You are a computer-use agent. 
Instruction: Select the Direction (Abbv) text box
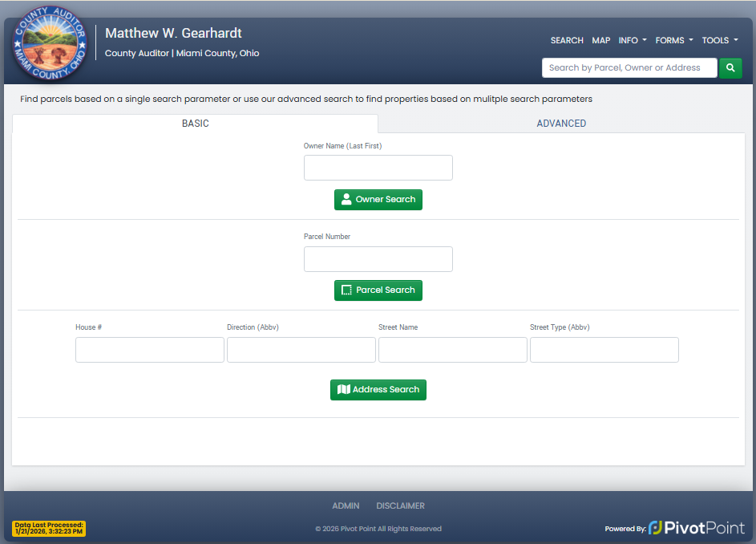tap(301, 350)
